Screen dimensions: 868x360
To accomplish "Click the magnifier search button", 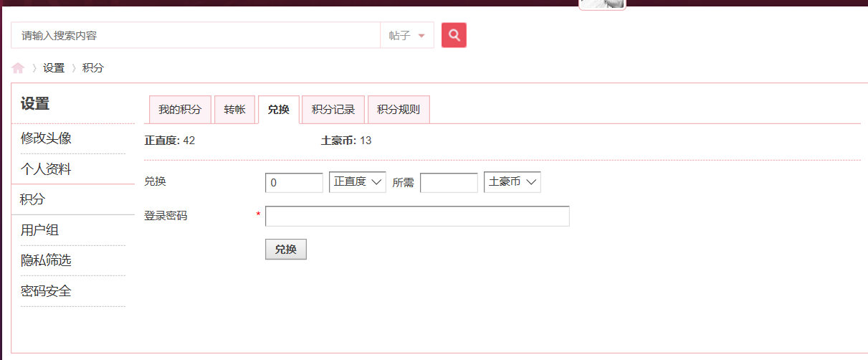I will (x=454, y=35).
